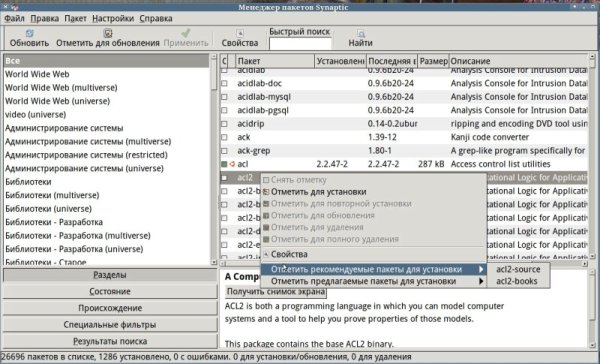Click the package list horizontal scrollbar
The image size is (600, 364).
coord(404,264)
